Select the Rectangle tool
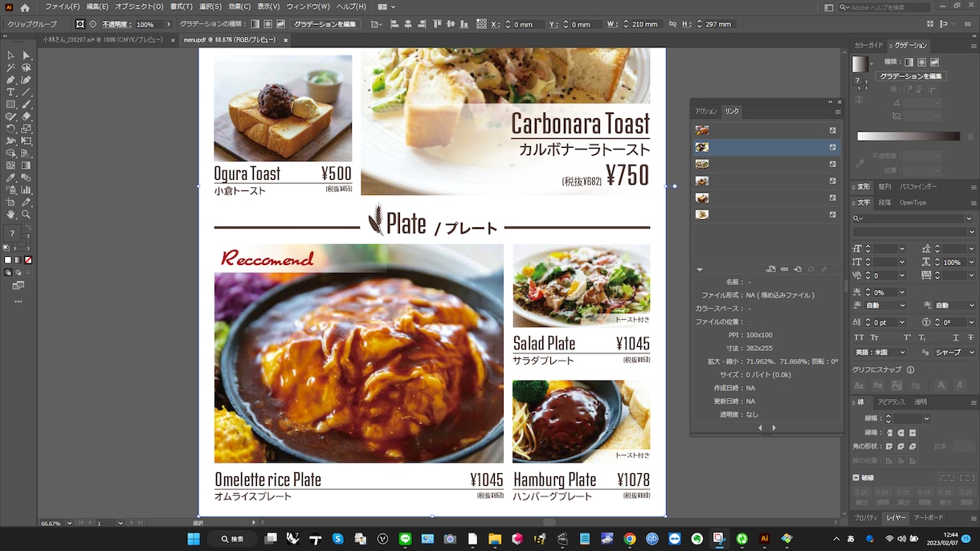980x551 pixels. click(x=11, y=104)
